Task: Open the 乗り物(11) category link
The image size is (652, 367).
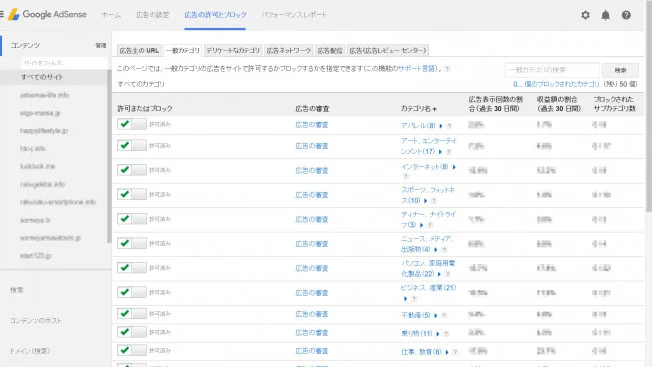Action: pyautogui.click(x=417, y=334)
